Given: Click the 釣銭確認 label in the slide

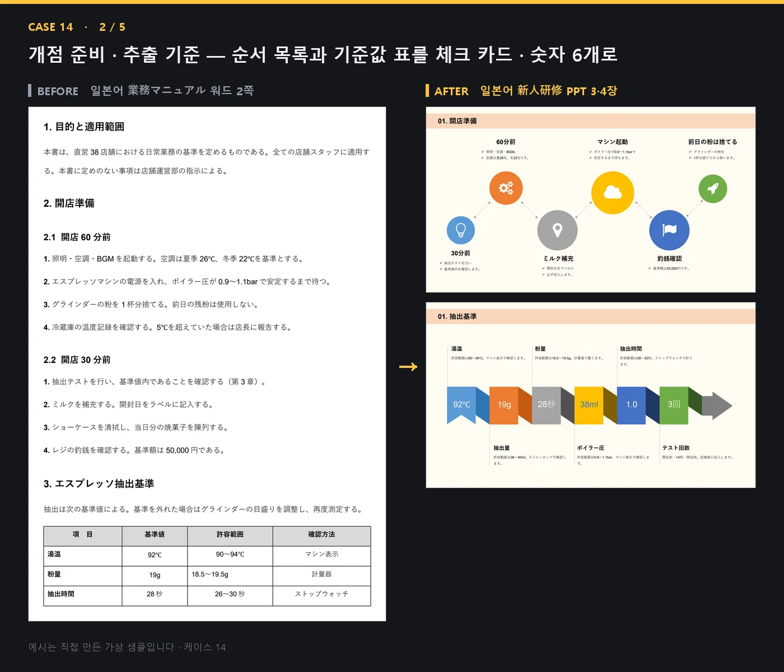Looking at the screenshot, I should point(670,259).
